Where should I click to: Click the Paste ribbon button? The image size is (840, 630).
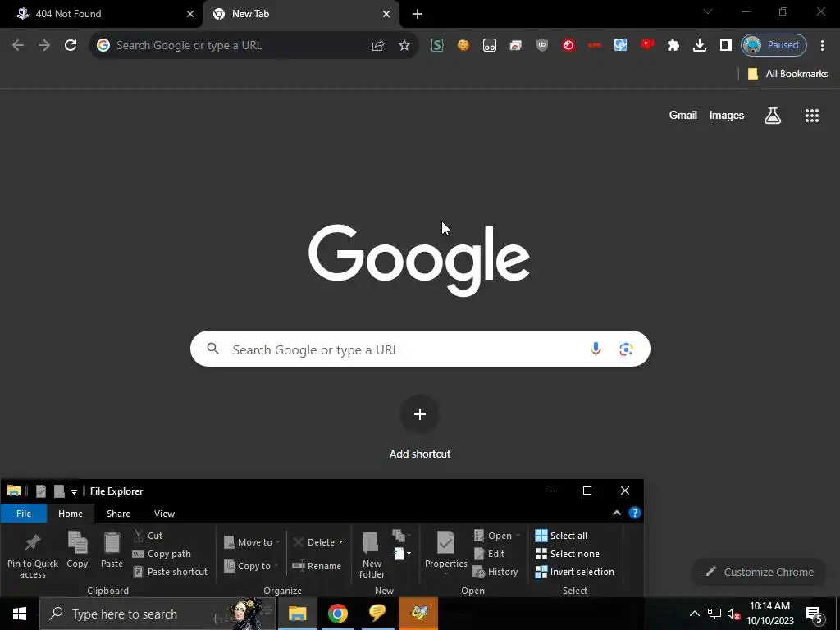tap(112, 550)
